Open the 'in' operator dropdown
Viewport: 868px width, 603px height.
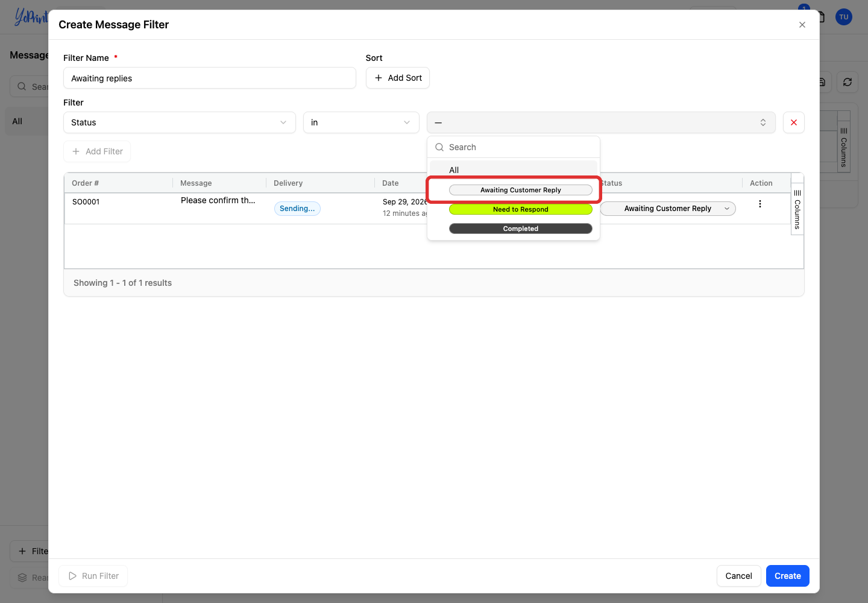click(x=361, y=122)
